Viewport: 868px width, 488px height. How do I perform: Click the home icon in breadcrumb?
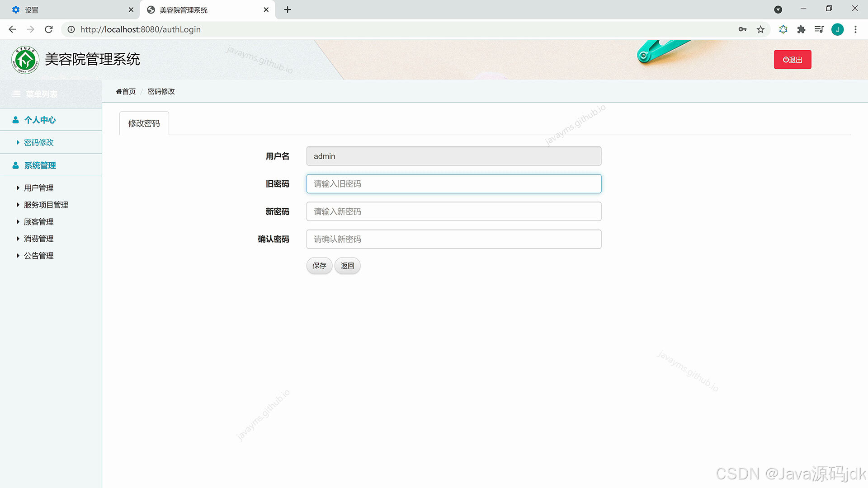click(118, 91)
